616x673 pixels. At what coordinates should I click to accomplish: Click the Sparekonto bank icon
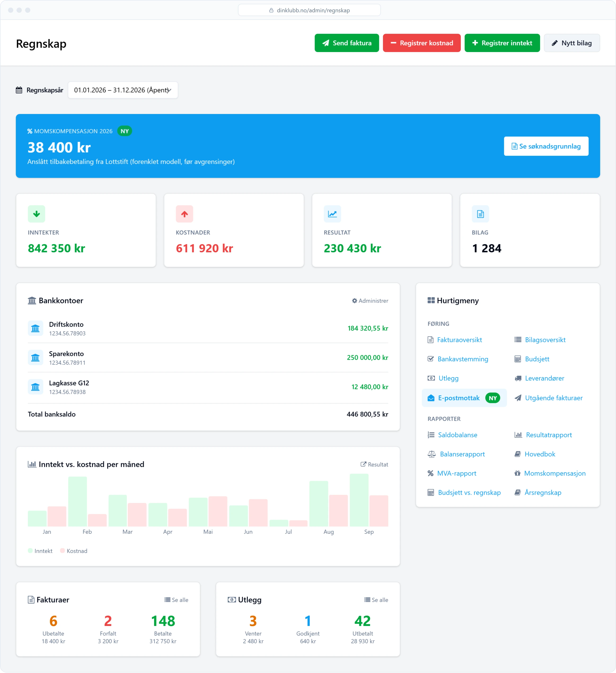(x=35, y=358)
